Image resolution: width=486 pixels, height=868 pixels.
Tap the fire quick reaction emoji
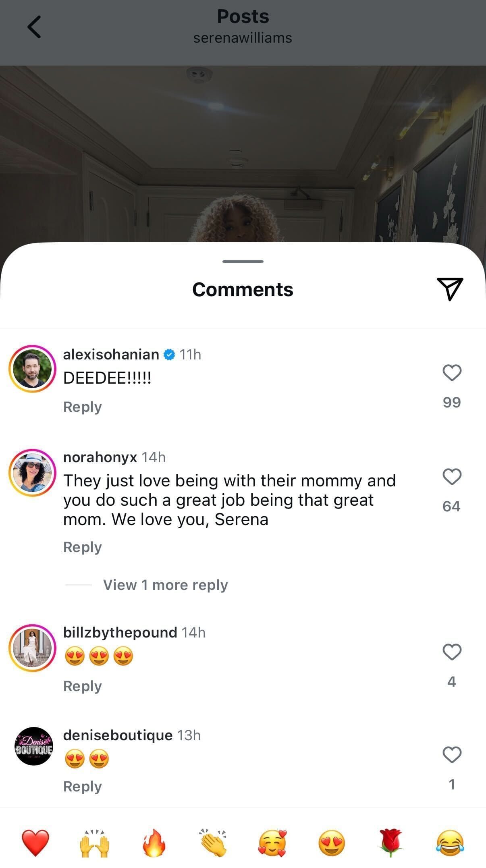154,842
